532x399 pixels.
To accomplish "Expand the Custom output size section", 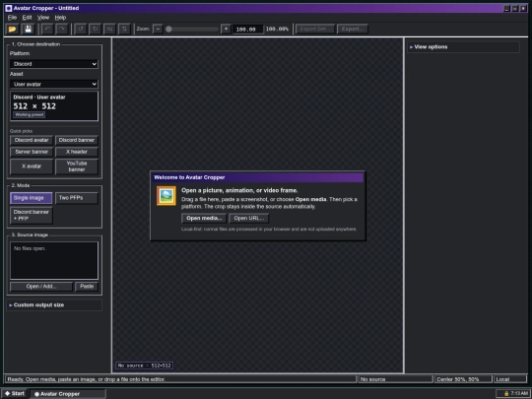I will coord(54,305).
